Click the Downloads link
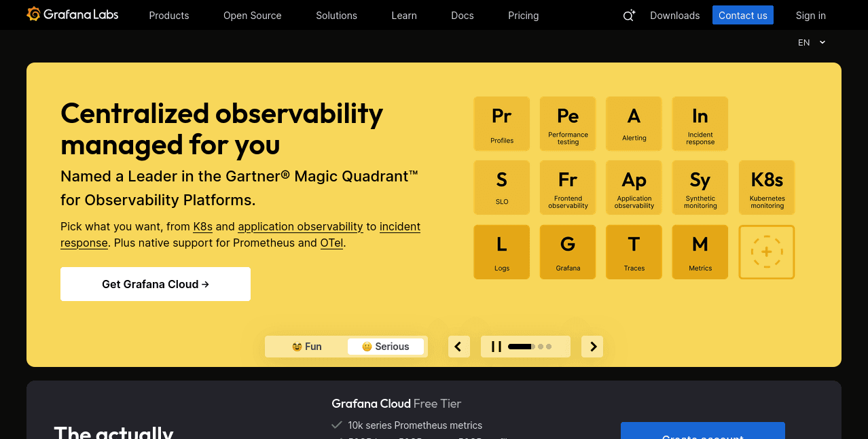 (674, 15)
